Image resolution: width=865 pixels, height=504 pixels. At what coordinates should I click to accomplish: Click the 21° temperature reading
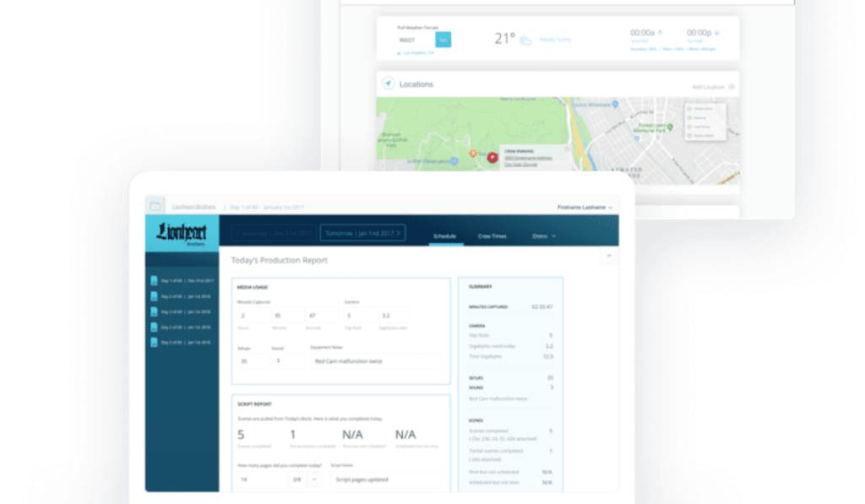coord(504,39)
